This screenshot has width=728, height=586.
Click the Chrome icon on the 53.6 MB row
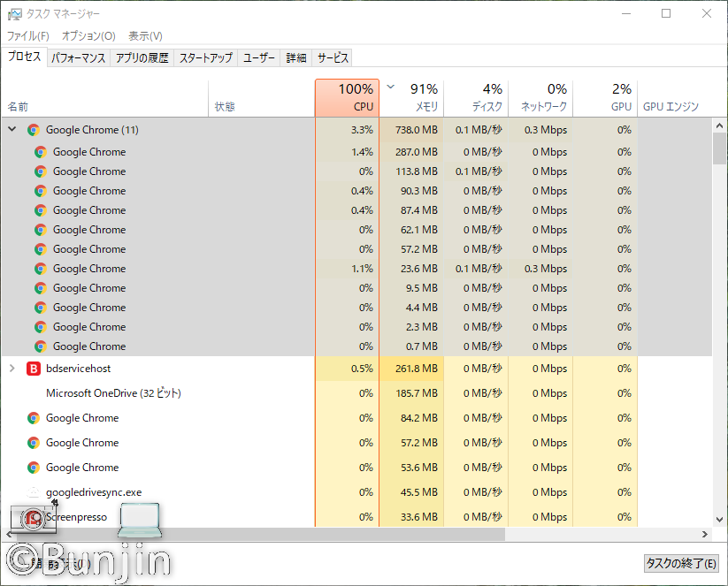tap(34, 468)
